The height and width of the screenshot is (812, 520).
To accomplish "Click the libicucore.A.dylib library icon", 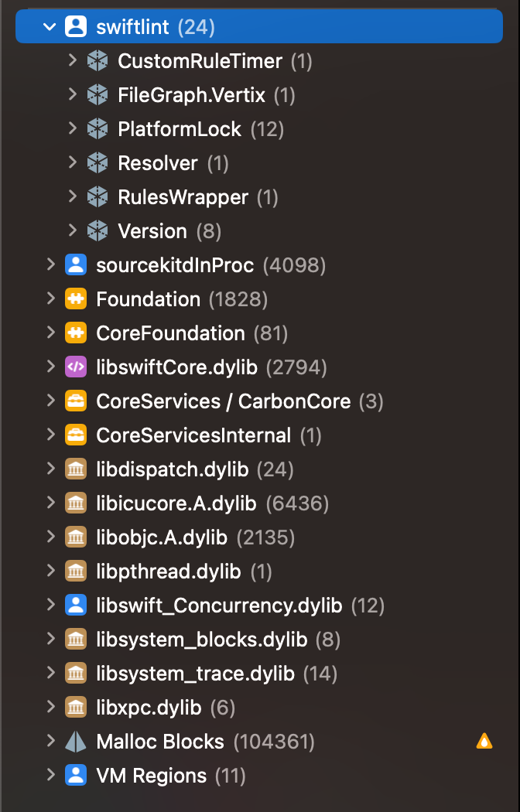I will pyautogui.click(x=76, y=503).
